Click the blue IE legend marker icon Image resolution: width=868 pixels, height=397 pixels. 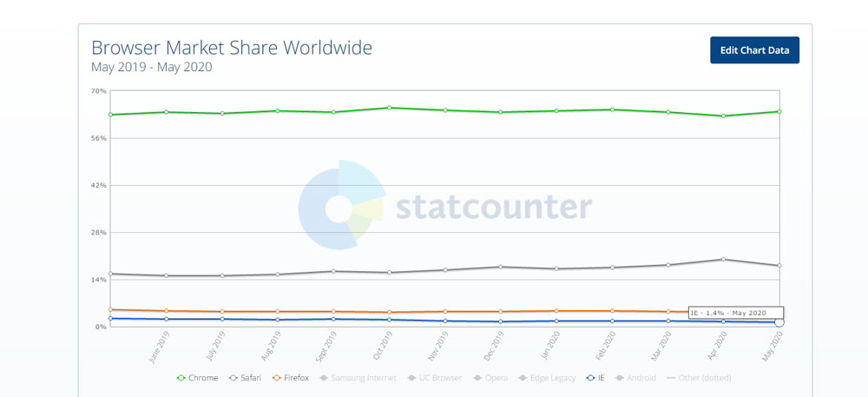pyautogui.click(x=590, y=378)
